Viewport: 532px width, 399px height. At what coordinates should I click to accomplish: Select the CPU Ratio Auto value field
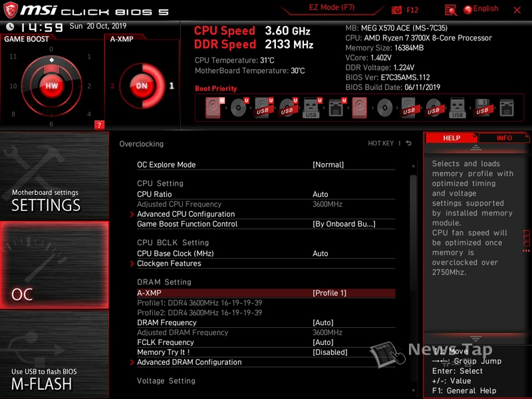(321, 195)
